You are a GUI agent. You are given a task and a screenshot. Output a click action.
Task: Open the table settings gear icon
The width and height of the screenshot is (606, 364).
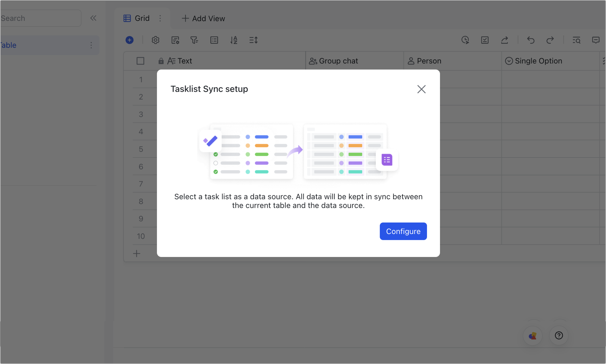155,40
